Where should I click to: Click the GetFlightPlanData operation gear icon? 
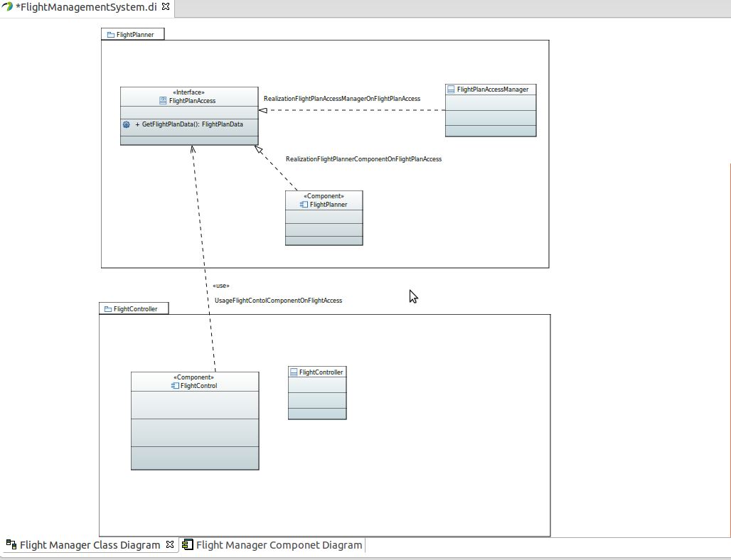click(127, 124)
